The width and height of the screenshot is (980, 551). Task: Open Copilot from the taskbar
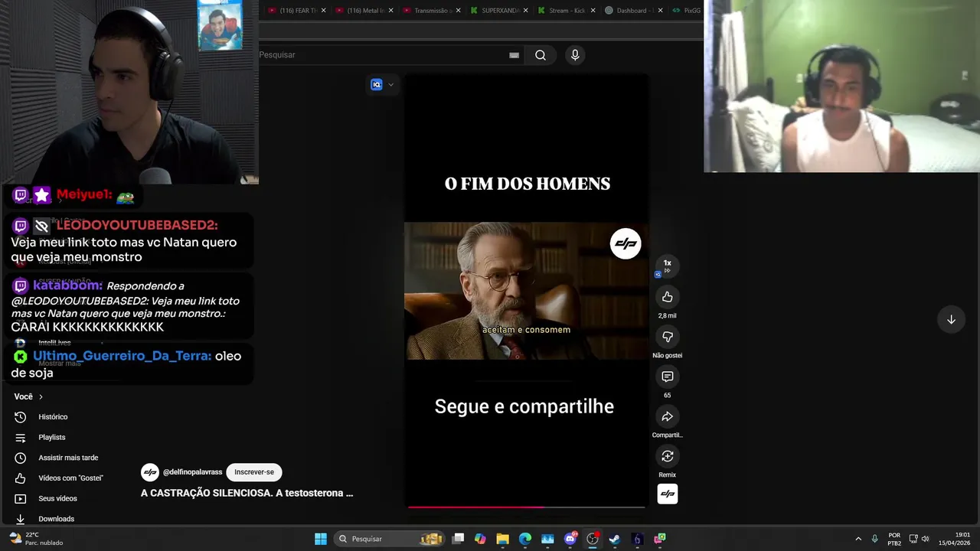point(480,539)
